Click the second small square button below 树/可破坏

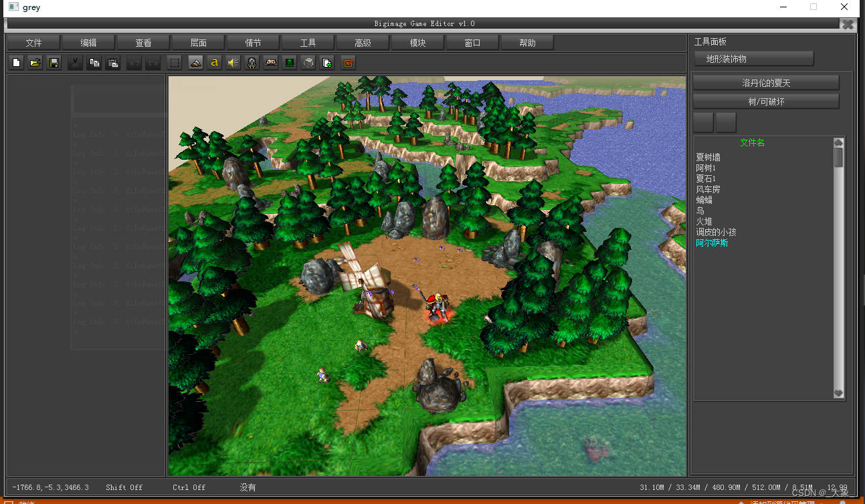(726, 122)
